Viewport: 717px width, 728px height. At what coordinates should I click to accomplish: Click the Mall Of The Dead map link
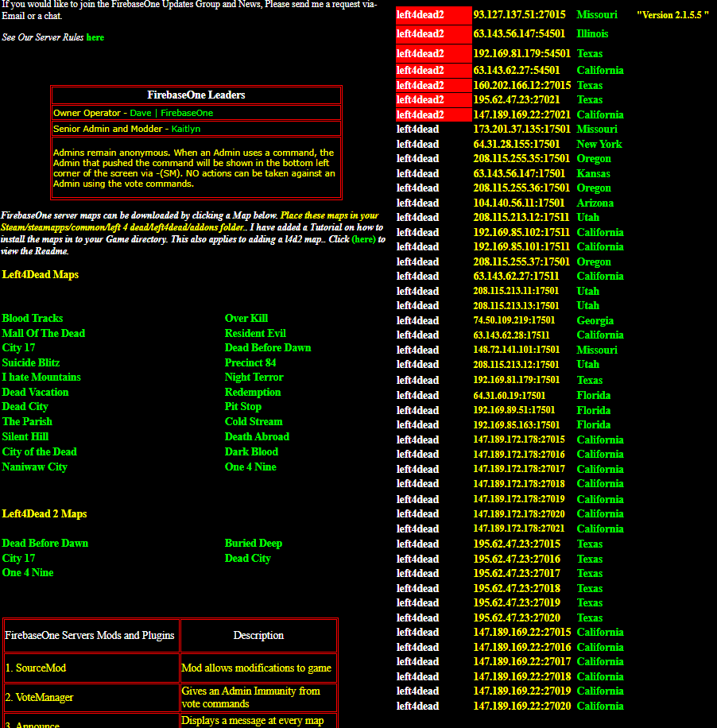pos(44,333)
